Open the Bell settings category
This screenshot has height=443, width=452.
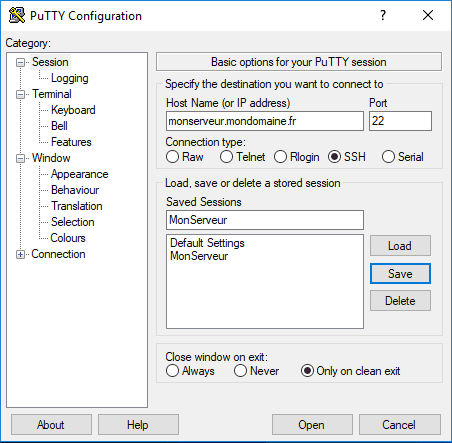click(59, 126)
